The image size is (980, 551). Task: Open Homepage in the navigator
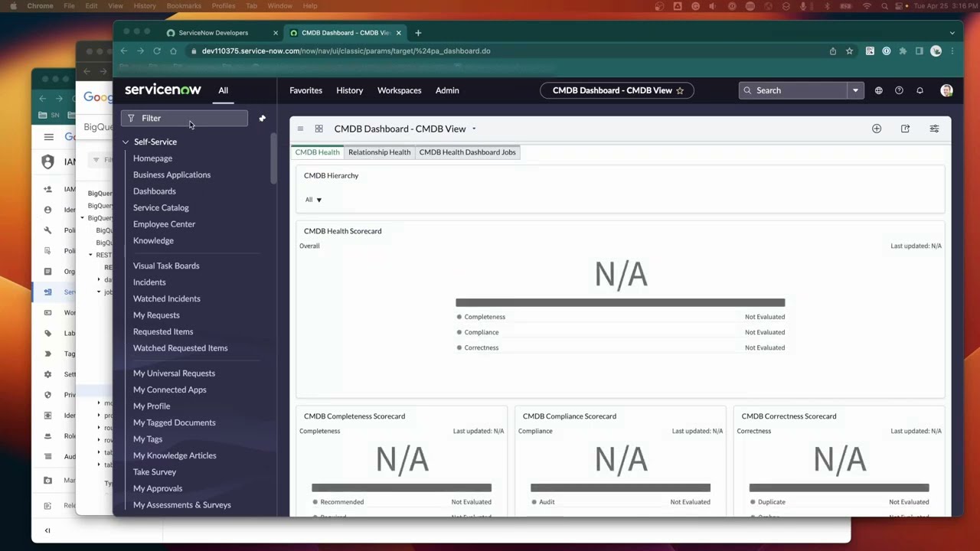tap(152, 158)
